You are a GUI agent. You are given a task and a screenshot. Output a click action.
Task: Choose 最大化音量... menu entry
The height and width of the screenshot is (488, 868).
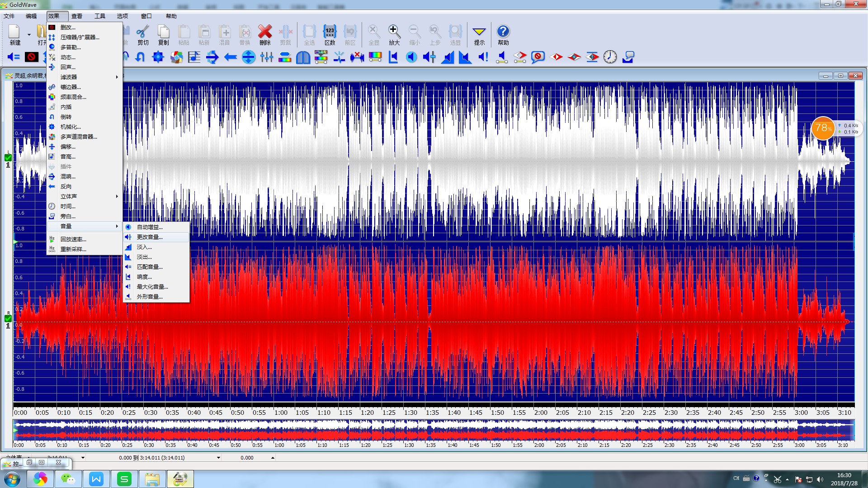[152, 286]
